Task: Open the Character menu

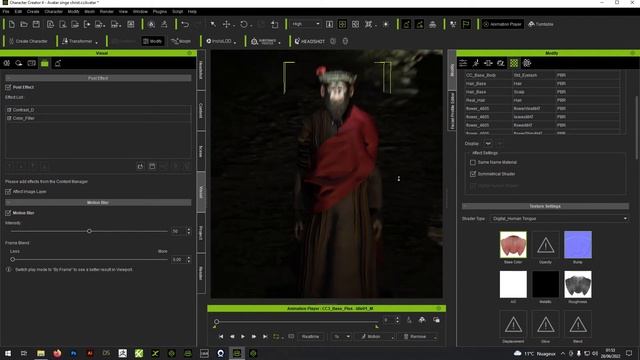Action: coord(53,11)
